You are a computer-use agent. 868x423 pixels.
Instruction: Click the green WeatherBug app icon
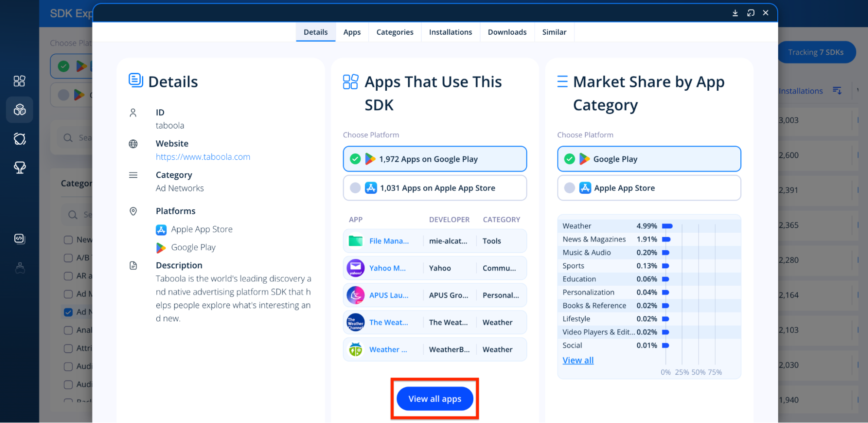click(356, 350)
